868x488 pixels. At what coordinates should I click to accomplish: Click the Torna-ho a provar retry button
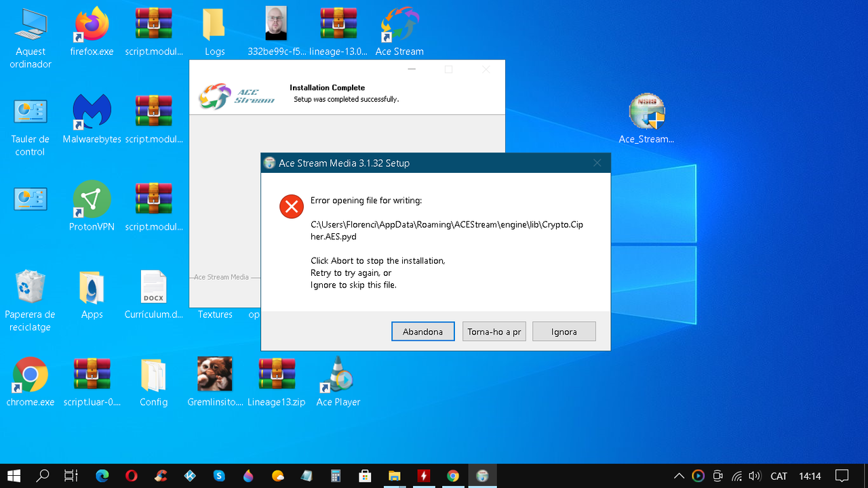494,331
